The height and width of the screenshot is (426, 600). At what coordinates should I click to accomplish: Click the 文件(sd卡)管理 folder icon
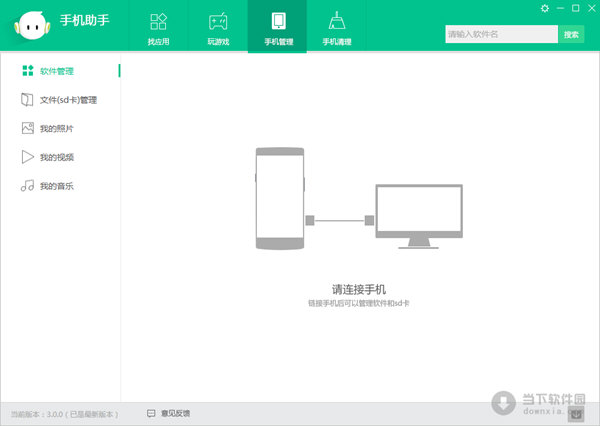pyautogui.click(x=27, y=100)
